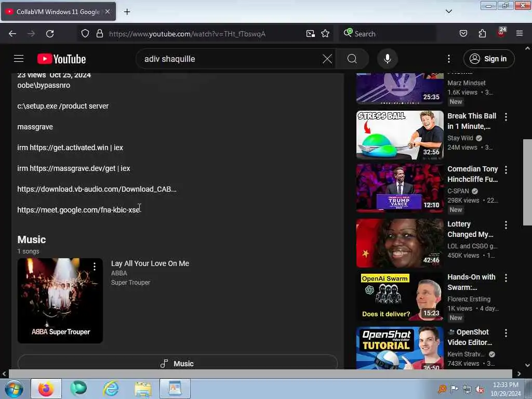Open more options for Break This Ball video
Image resolution: width=532 pixels, height=399 pixels.
point(506,117)
